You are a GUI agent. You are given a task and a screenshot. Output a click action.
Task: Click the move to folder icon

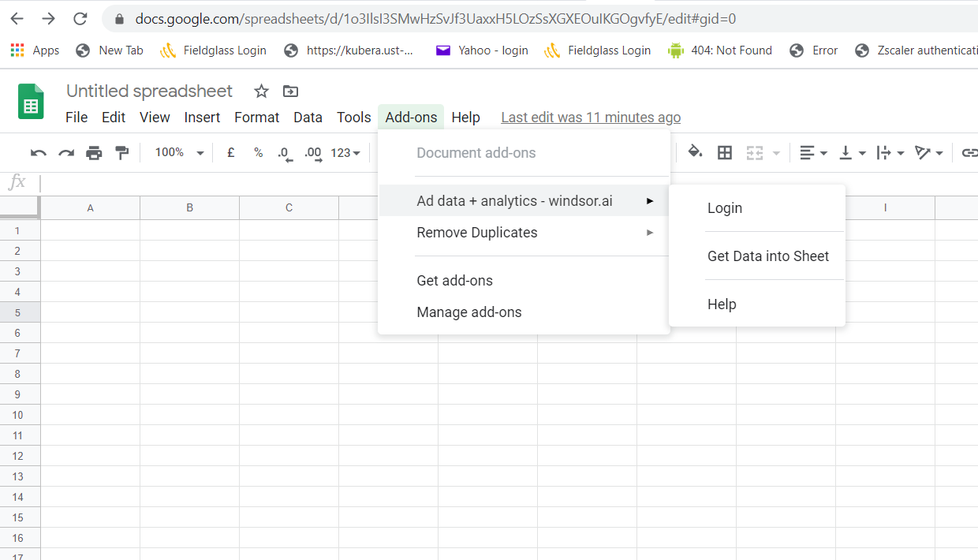[290, 91]
